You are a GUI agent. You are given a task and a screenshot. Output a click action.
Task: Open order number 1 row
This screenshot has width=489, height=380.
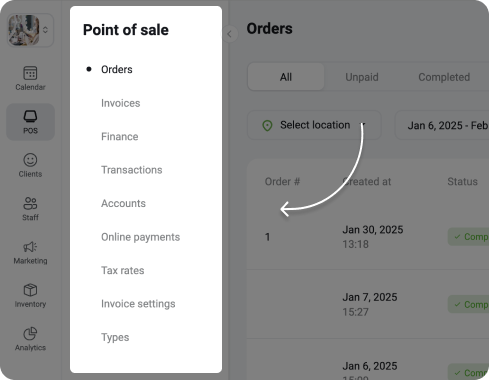368,237
